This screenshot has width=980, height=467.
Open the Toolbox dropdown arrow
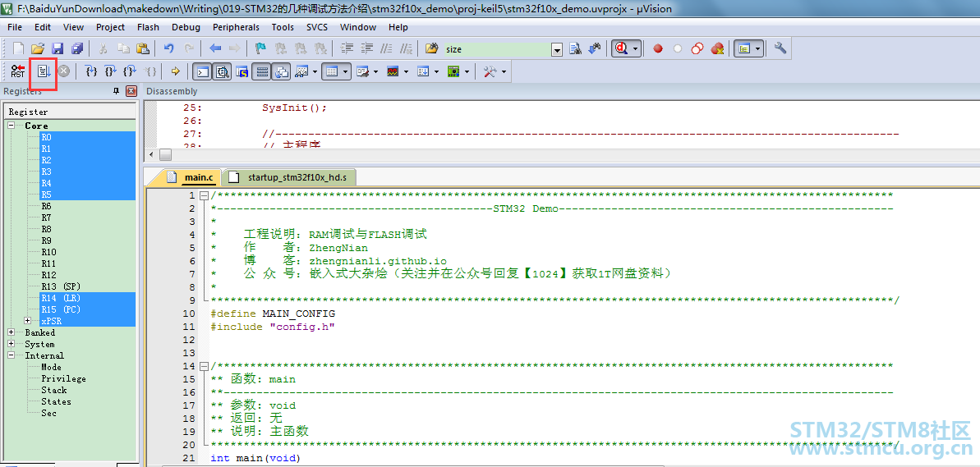(x=503, y=71)
